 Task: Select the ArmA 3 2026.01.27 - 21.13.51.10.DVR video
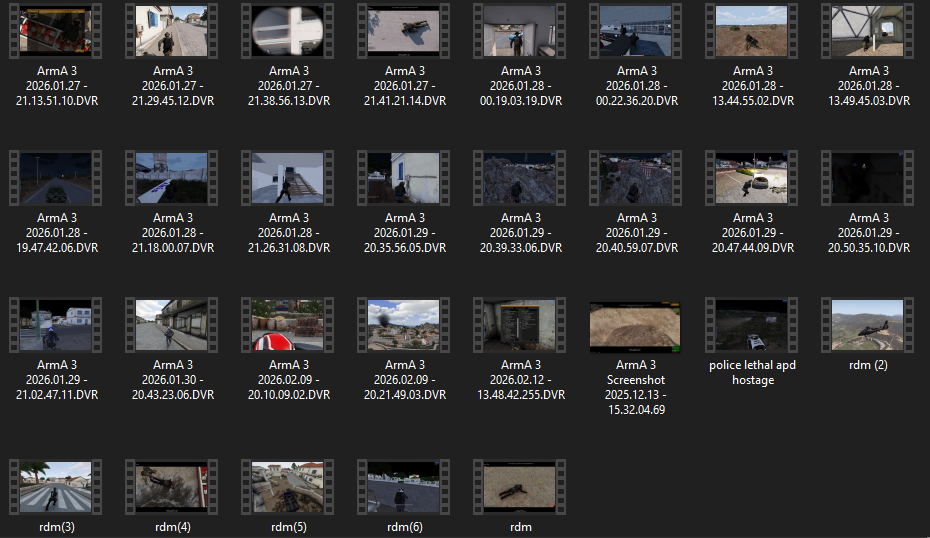click(x=55, y=30)
